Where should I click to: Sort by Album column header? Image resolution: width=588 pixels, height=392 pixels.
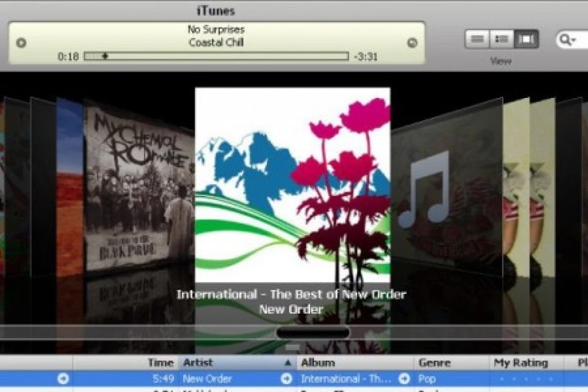(x=355, y=363)
